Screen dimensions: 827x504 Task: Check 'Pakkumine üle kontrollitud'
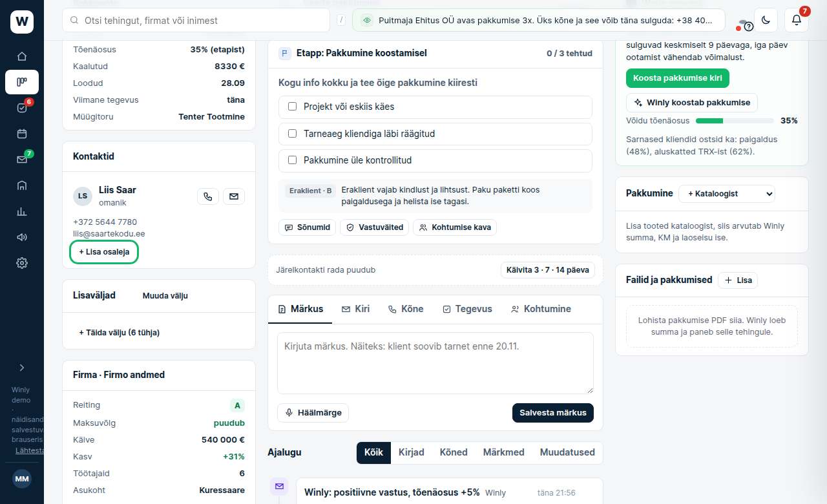point(292,160)
